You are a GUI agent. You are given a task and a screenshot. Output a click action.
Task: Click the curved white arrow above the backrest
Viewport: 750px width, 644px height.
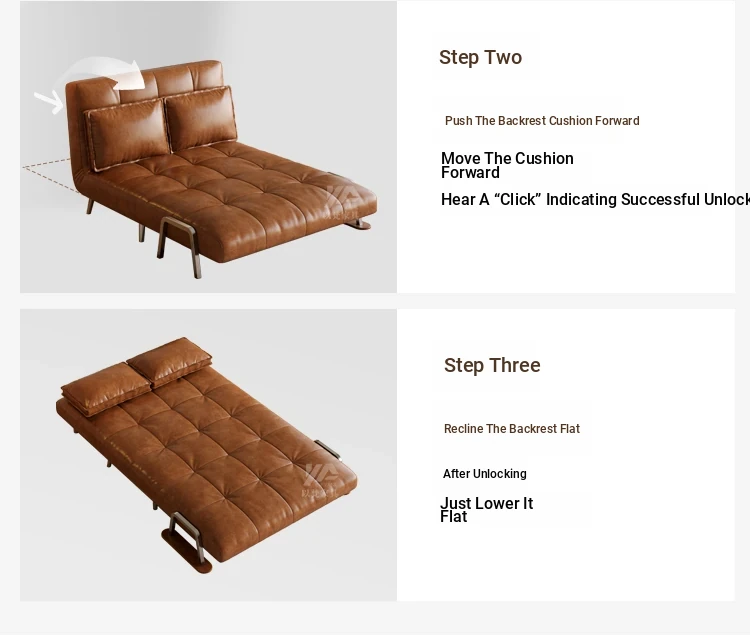click(x=101, y=74)
